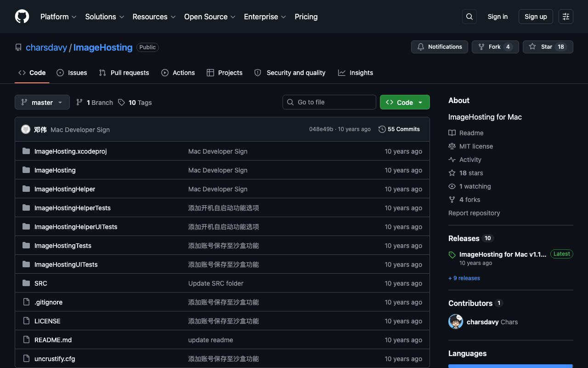Open commit hash 048e49b
This screenshot has height=368, width=588.
click(321, 129)
